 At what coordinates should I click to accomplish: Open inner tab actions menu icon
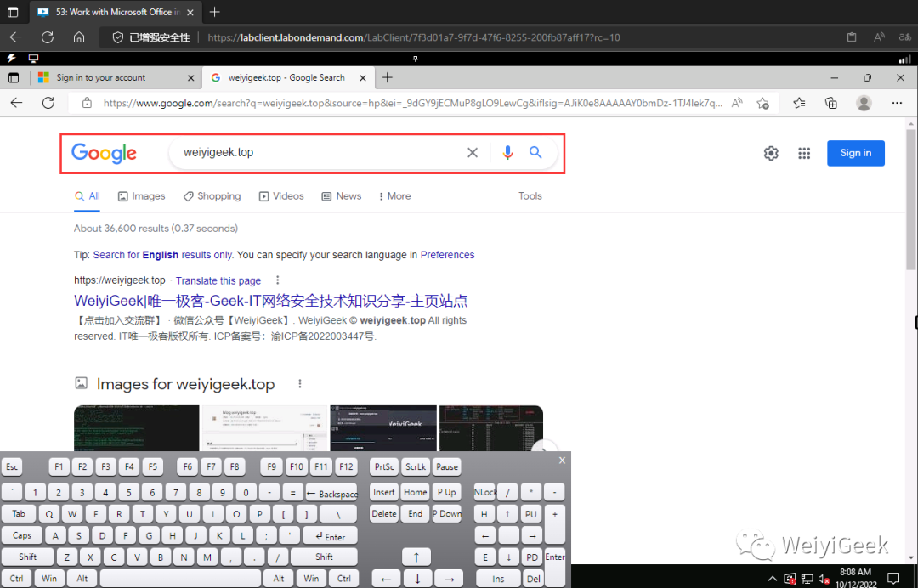pyautogui.click(x=14, y=78)
